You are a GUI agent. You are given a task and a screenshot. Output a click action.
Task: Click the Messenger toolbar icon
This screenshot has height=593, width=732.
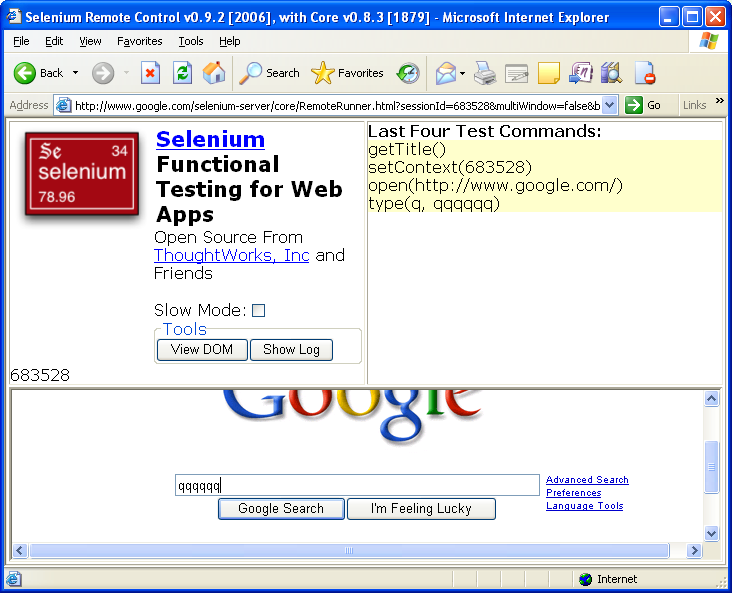[580, 73]
